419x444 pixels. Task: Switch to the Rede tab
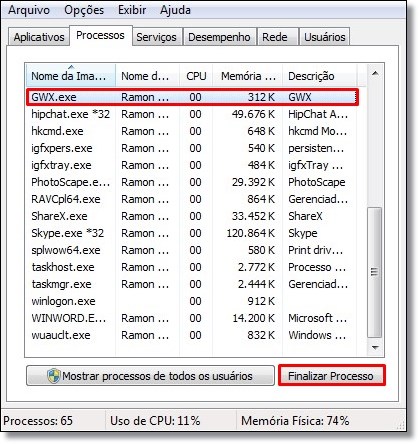(275, 37)
